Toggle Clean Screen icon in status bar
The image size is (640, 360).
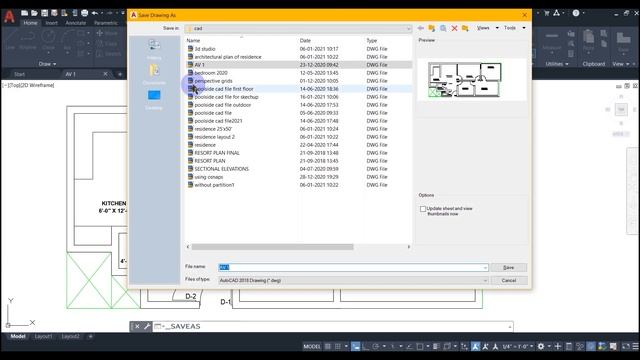625,347
